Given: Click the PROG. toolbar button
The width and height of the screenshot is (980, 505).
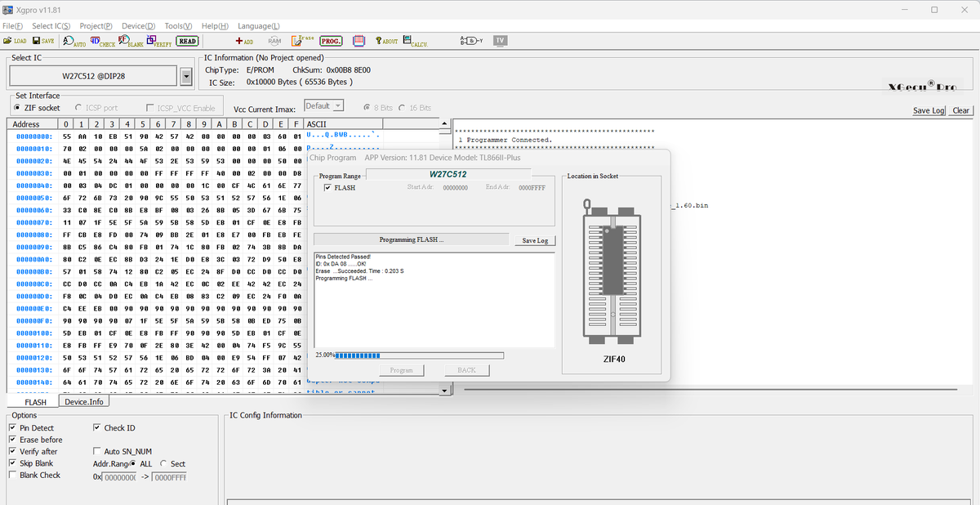Looking at the screenshot, I should point(331,41).
